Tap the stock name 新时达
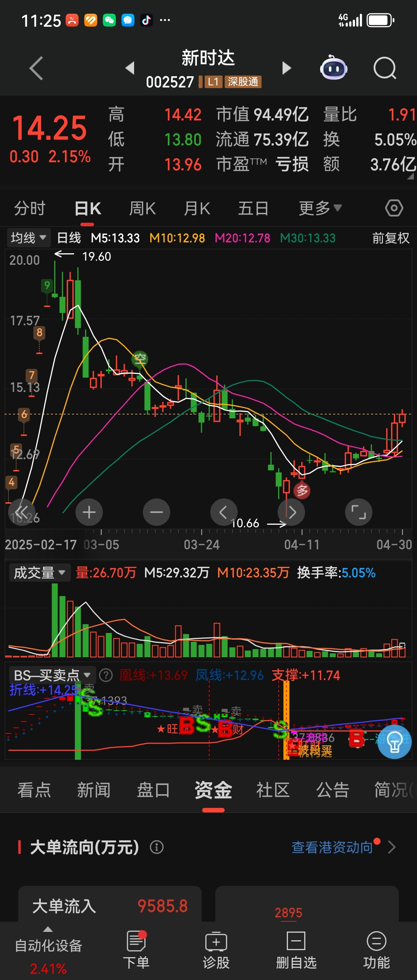The height and width of the screenshot is (980, 417). [x=208, y=58]
